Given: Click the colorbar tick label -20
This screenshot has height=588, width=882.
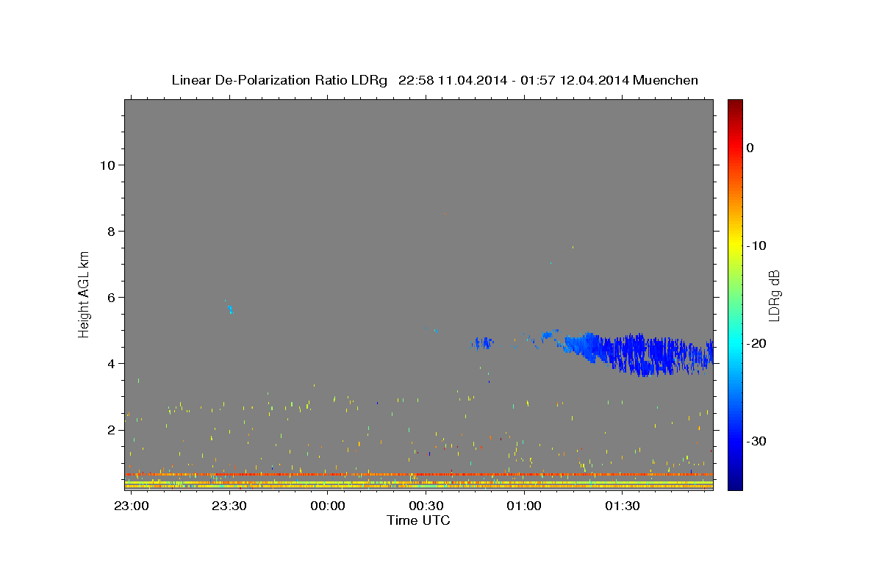Looking at the screenshot, I should tap(757, 343).
